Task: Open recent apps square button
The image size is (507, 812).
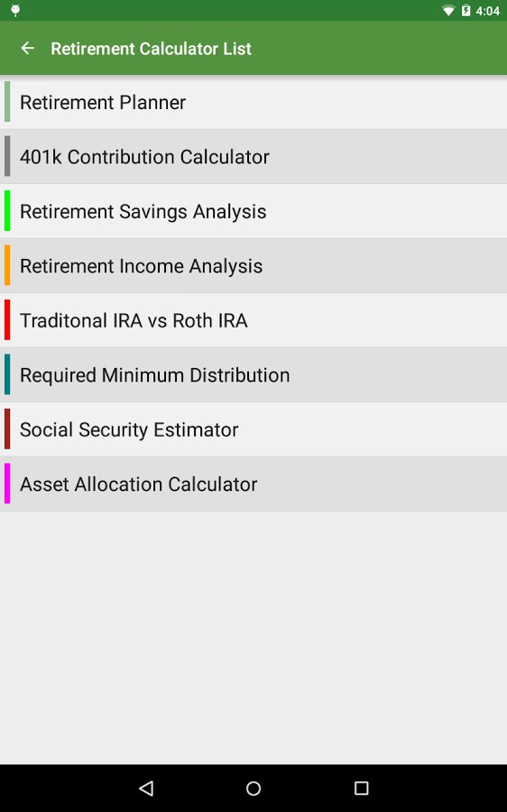Action: pos(361,789)
